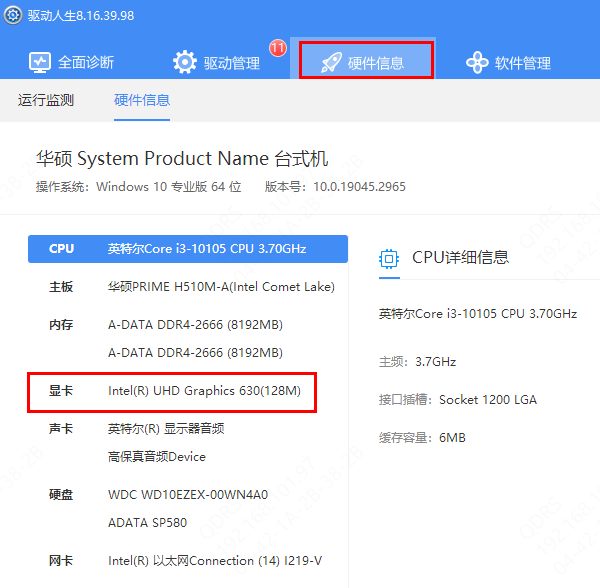
Task: Open the 声卡 英特尔显示器音频 entry
Action: click(x=166, y=429)
